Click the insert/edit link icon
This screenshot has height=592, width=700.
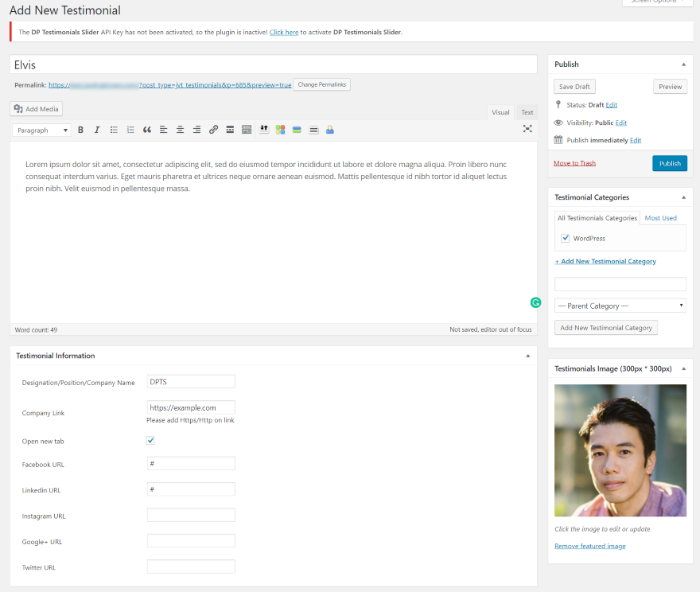click(213, 130)
